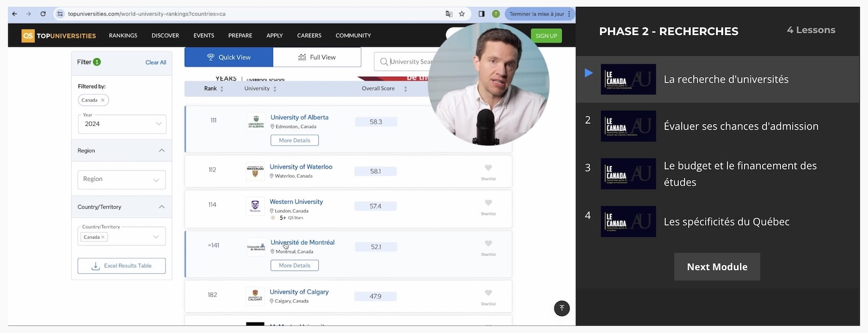Remove the Canada chip under Filtered by
The width and height of the screenshot is (868, 333).
[x=103, y=100]
